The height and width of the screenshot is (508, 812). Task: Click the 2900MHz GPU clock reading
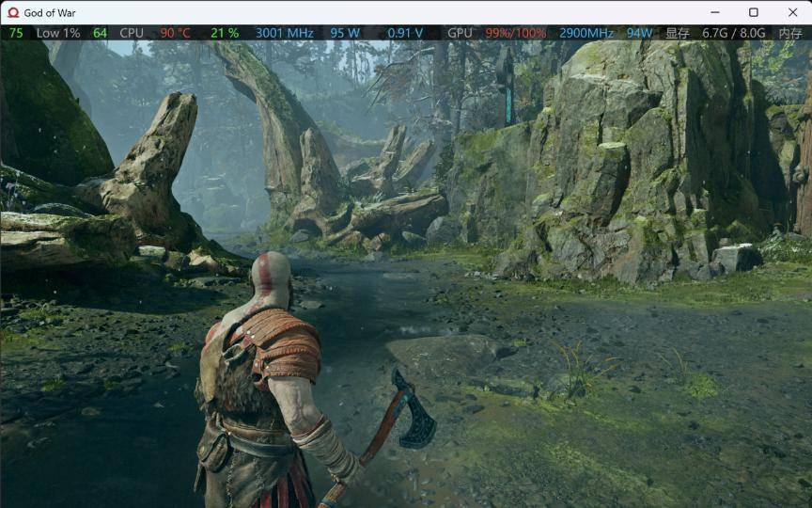[x=586, y=33]
